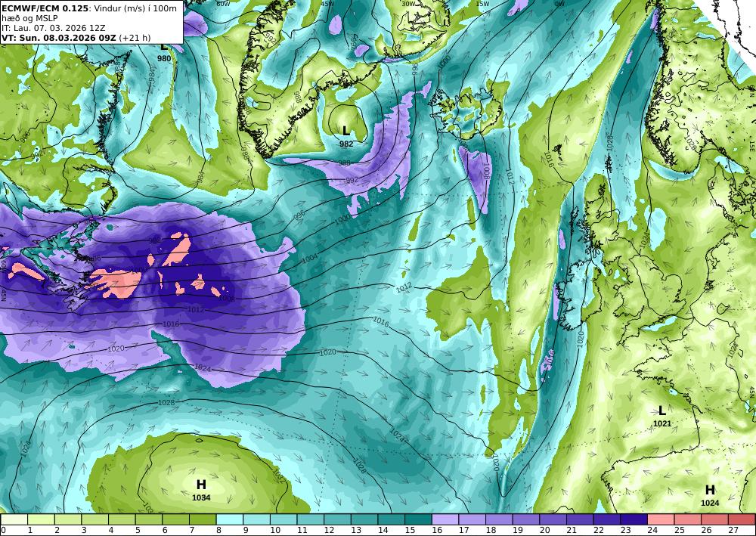Click the number 24 on the legend scale
Screen dimensions: 756x536
[653, 530]
